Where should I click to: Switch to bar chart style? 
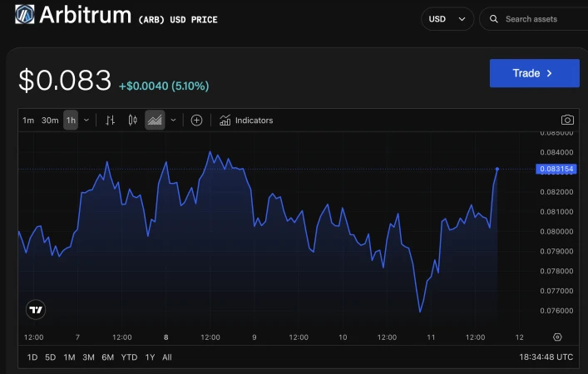(x=110, y=121)
